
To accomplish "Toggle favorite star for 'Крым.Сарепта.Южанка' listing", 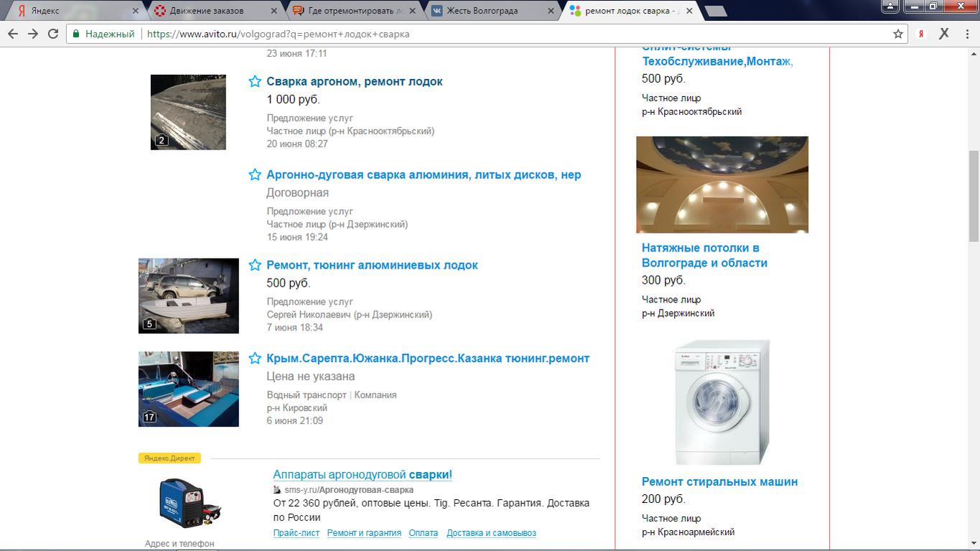I will [255, 358].
